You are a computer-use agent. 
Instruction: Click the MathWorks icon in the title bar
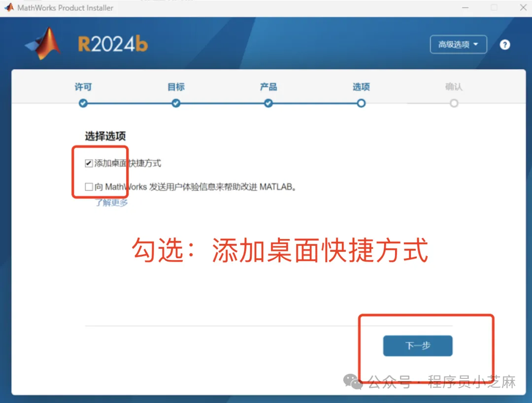coord(9,7)
